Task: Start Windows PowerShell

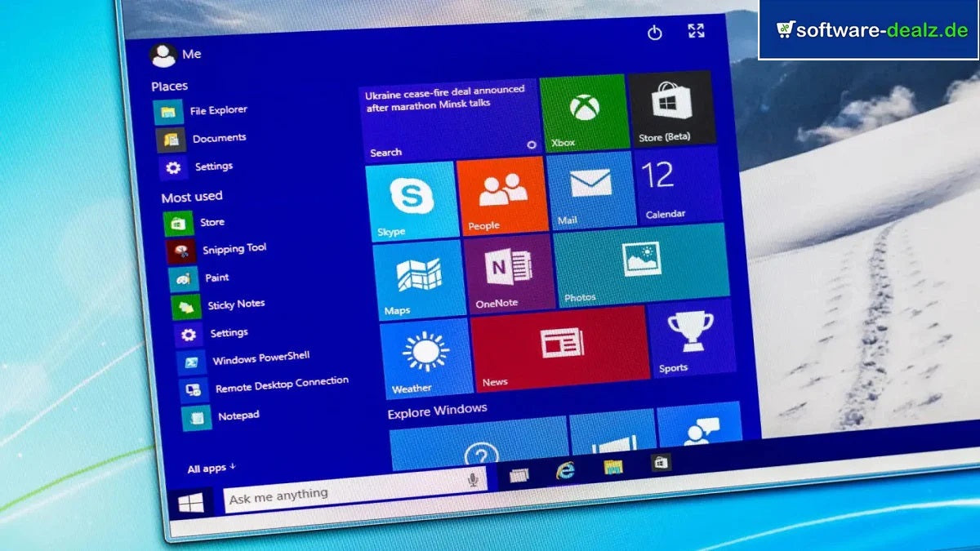Action: coord(260,356)
